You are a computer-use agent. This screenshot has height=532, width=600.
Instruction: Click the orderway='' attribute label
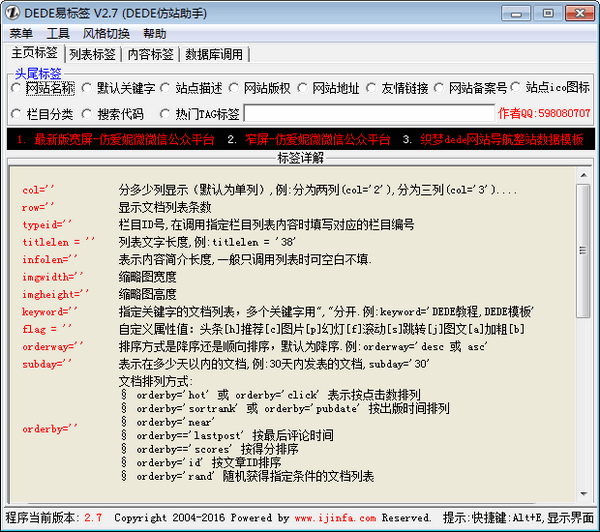52,347
